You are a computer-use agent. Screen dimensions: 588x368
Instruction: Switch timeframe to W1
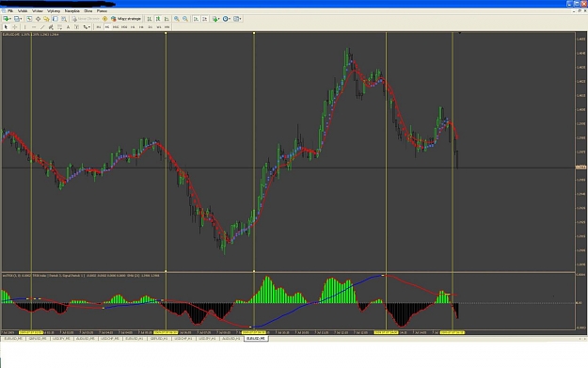159,27
